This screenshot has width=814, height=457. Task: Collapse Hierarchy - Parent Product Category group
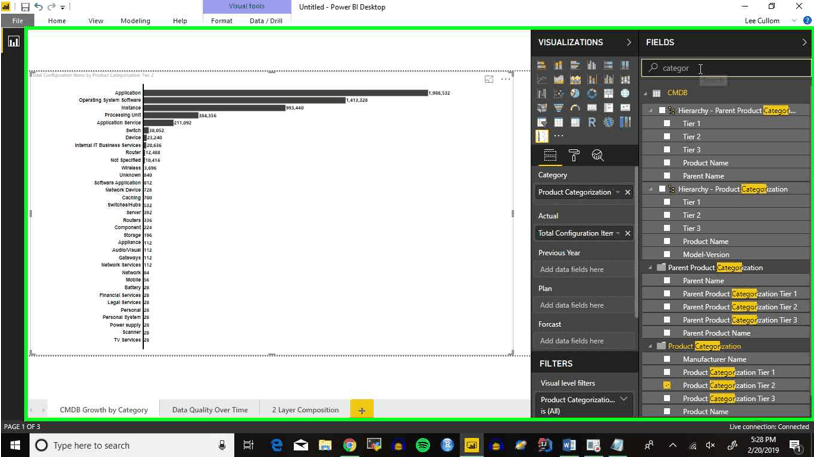pyautogui.click(x=650, y=111)
